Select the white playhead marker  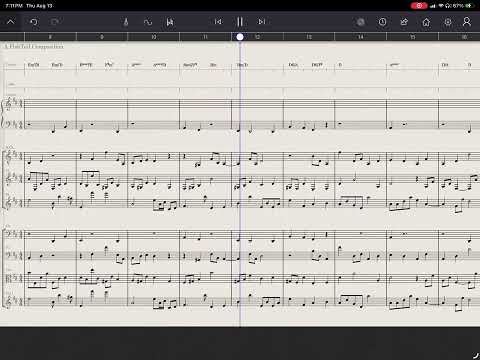click(x=240, y=37)
